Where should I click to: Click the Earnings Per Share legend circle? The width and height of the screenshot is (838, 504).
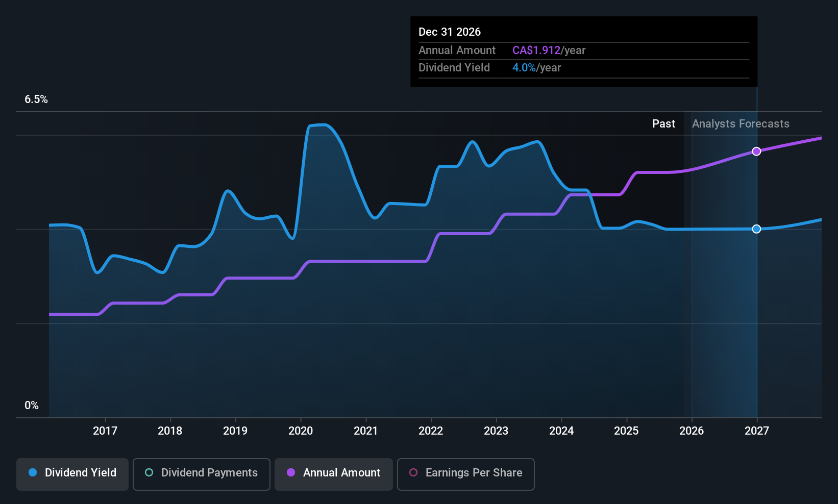pos(413,473)
